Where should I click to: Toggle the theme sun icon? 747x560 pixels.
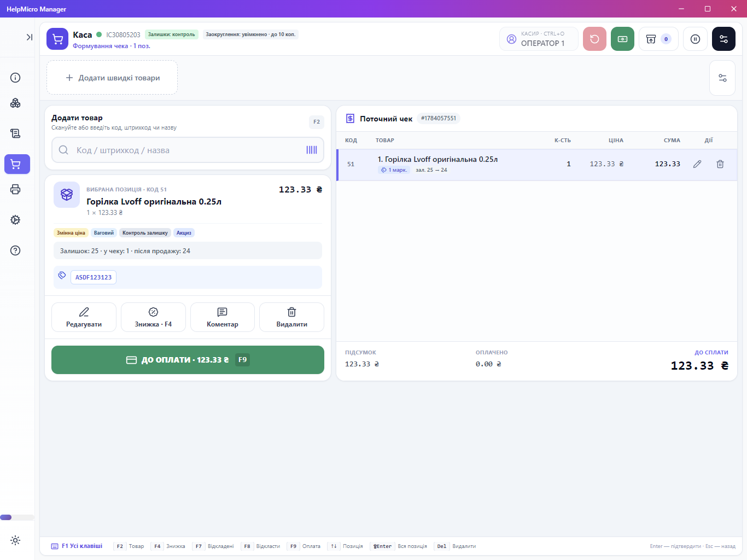[x=15, y=540]
